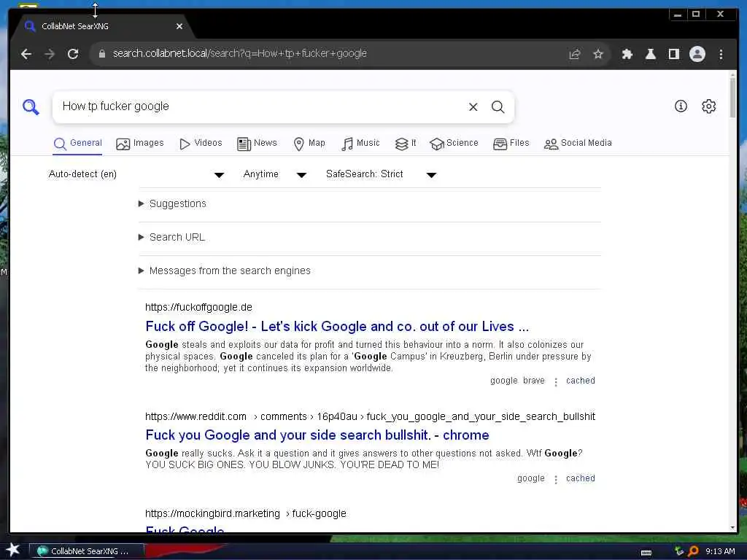Go back with the browser back arrow
The width and height of the screenshot is (747, 560).
point(26,54)
